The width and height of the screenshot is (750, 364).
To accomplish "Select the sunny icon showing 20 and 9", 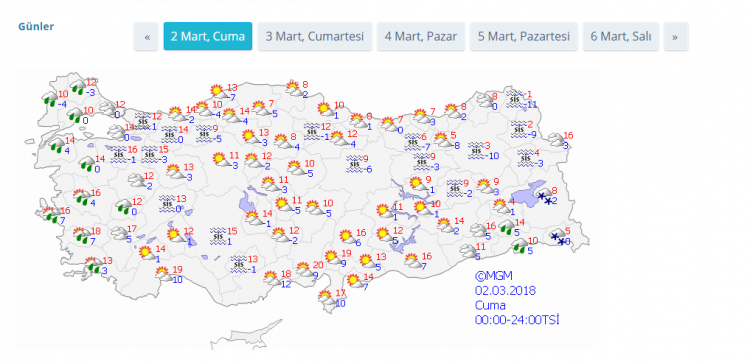I will pos(304,269).
